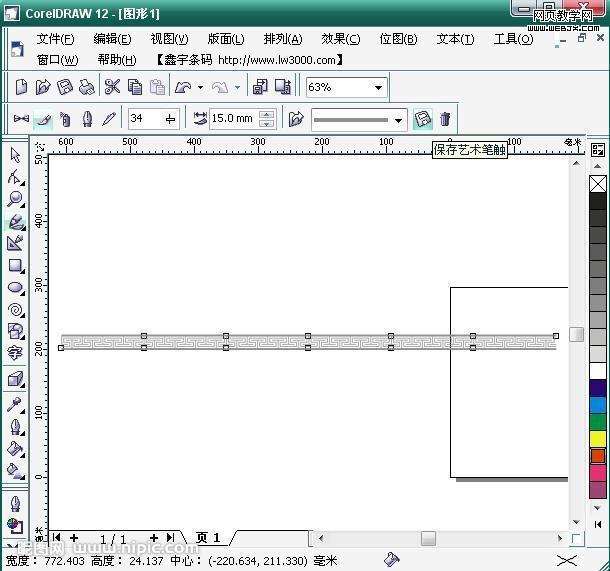Click the Browse folder icon on property bar

296,119
